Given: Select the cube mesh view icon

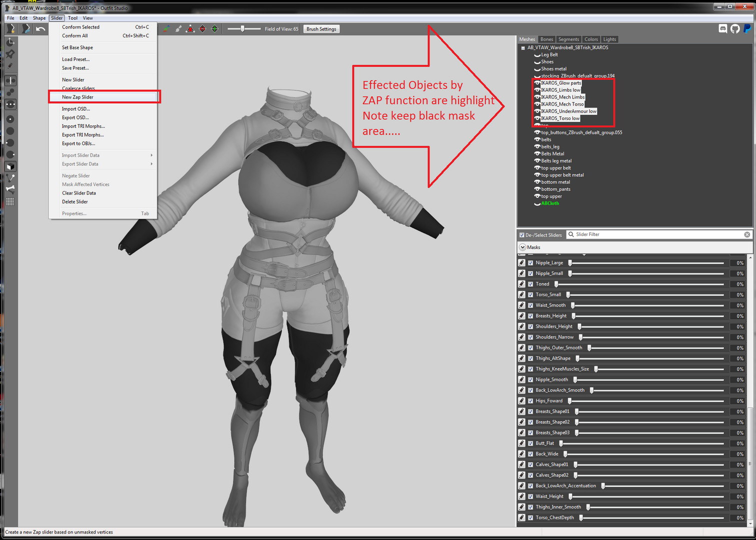Looking at the screenshot, I should pyautogui.click(x=10, y=166).
